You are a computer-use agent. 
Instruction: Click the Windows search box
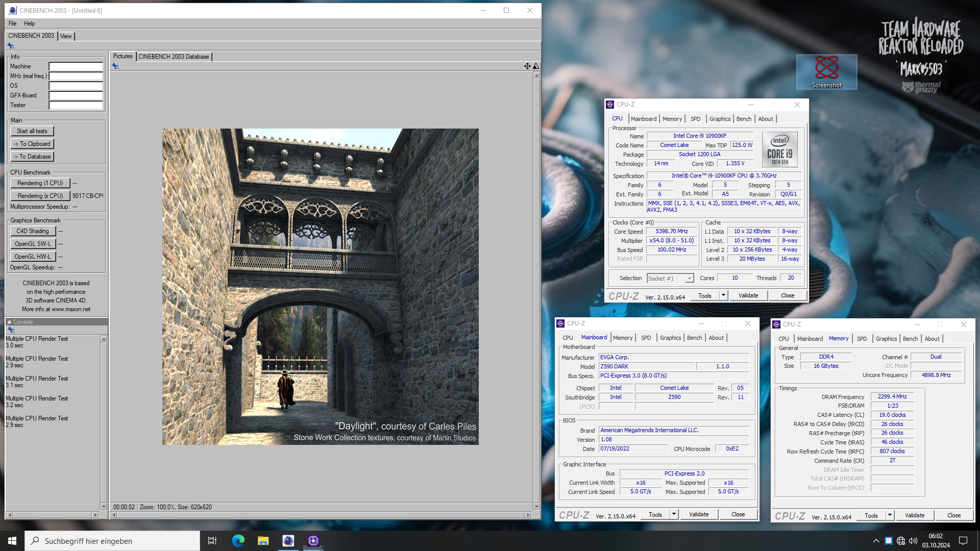click(112, 541)
